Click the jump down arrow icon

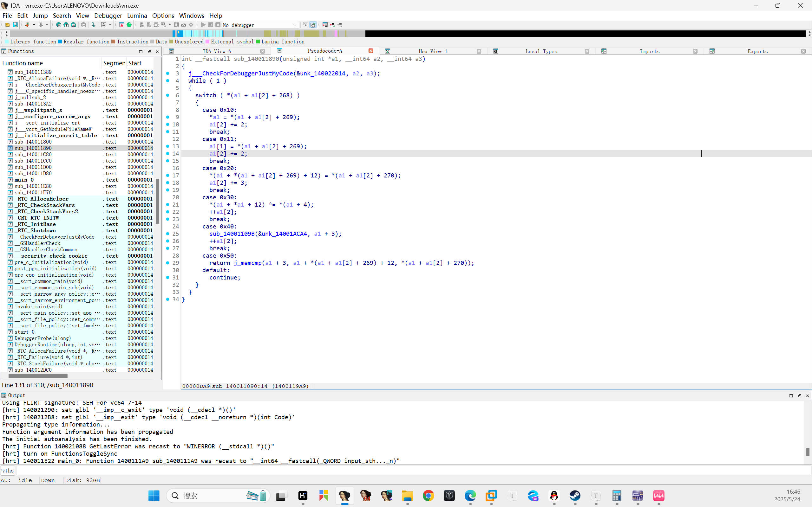(94, 25)
